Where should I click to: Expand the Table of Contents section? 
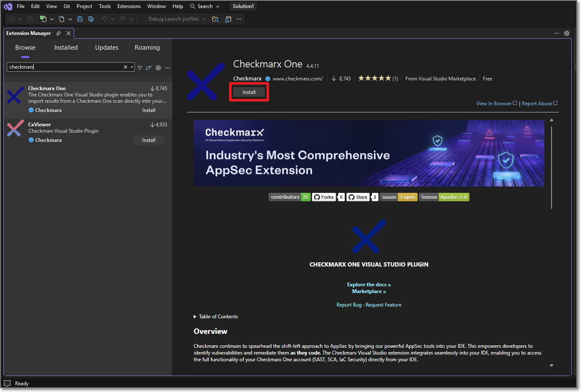[x=195, y=317]
